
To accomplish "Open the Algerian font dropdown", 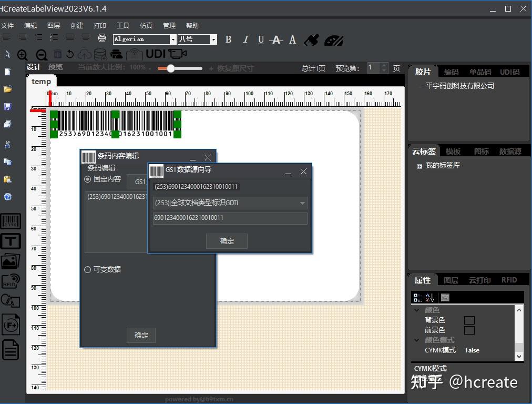I will pos(172,39).
